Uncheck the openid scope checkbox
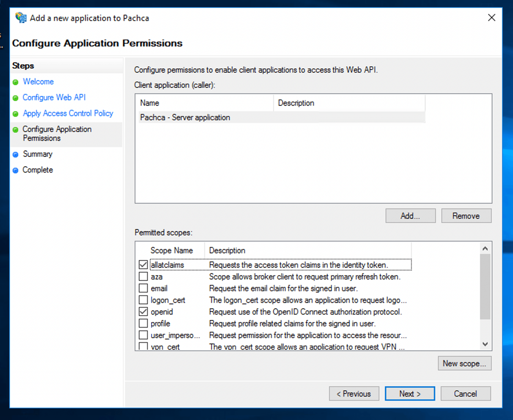The image size is (513, 420). pyautogui.click(x=143, y=311)
